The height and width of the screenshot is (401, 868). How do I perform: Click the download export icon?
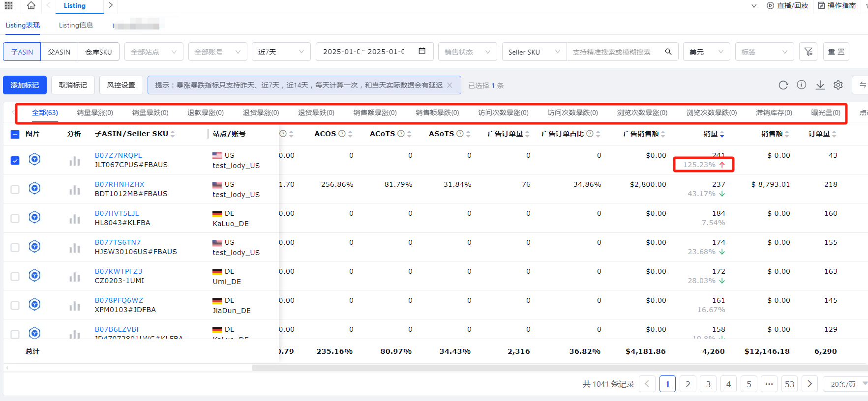pos(820,85)
